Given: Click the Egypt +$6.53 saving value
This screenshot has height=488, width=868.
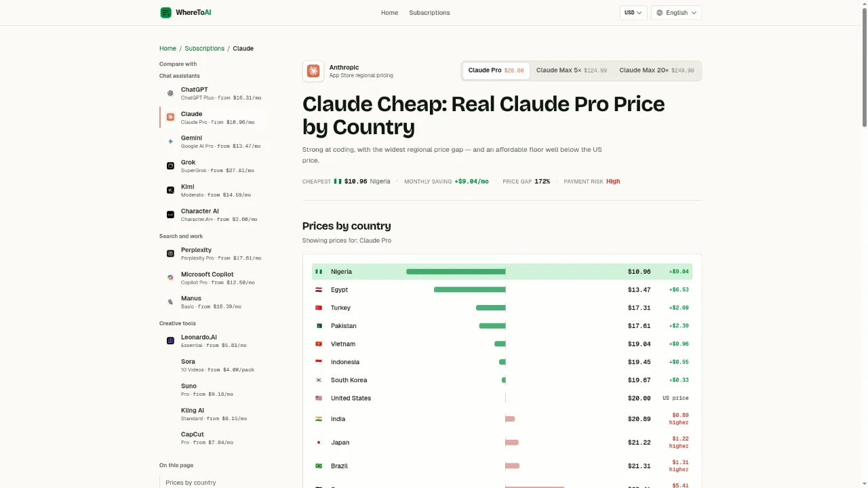Looking at the screenshot, I should point(679,289).
